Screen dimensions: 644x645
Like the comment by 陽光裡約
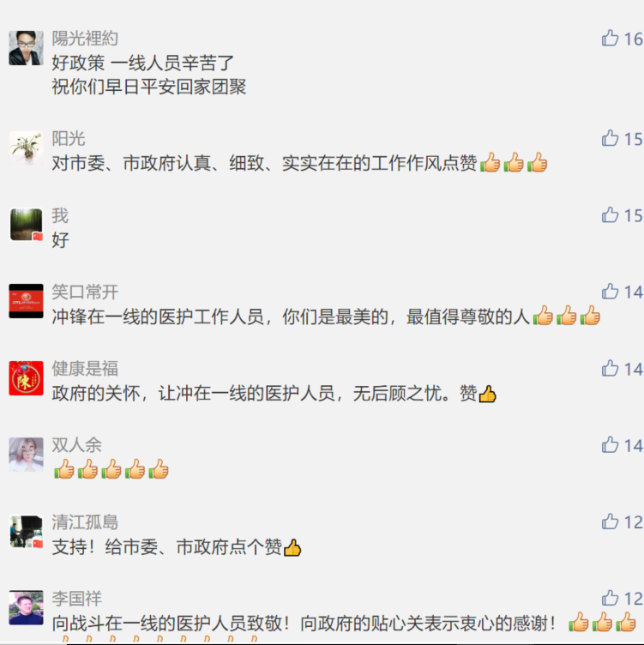(610, 39)
